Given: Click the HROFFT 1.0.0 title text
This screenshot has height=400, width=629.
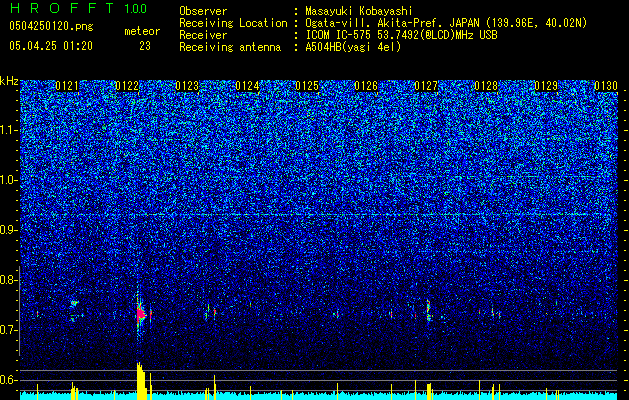Looking at the screenshot, I should coord(79,8).
